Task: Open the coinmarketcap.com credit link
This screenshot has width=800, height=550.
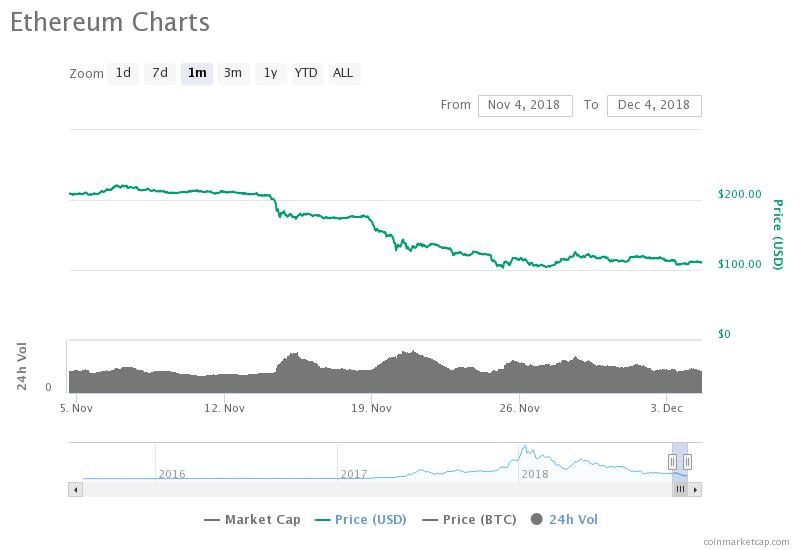Action: tap(746, 542)
